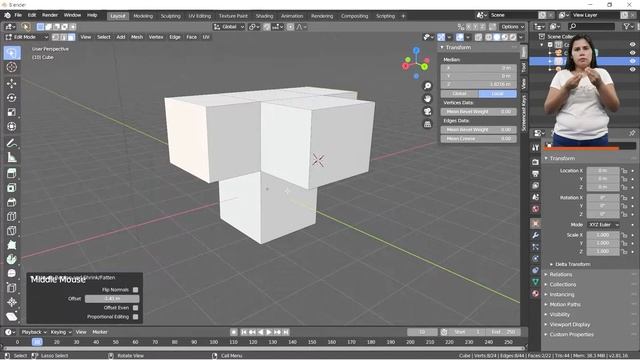640x360 pixels.
Task: Enable the Proportional Editing checkbox
Action: click(x=136, y=317)
